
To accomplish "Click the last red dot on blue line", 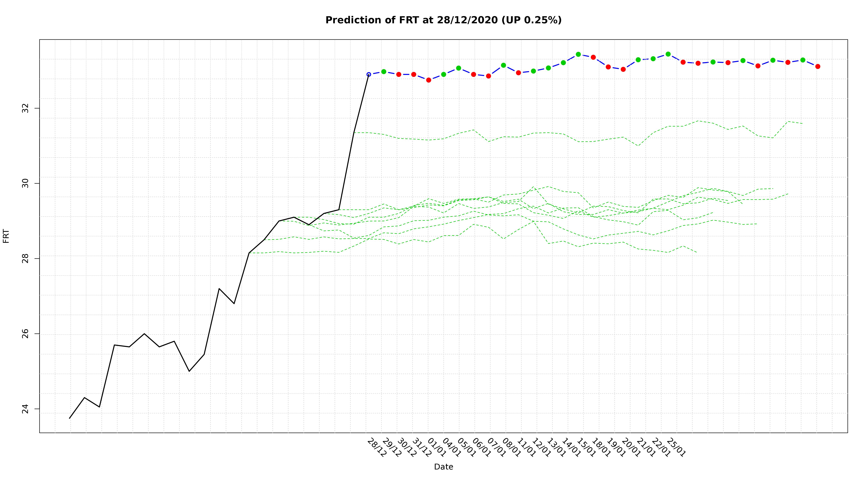I will click(818, 67).
